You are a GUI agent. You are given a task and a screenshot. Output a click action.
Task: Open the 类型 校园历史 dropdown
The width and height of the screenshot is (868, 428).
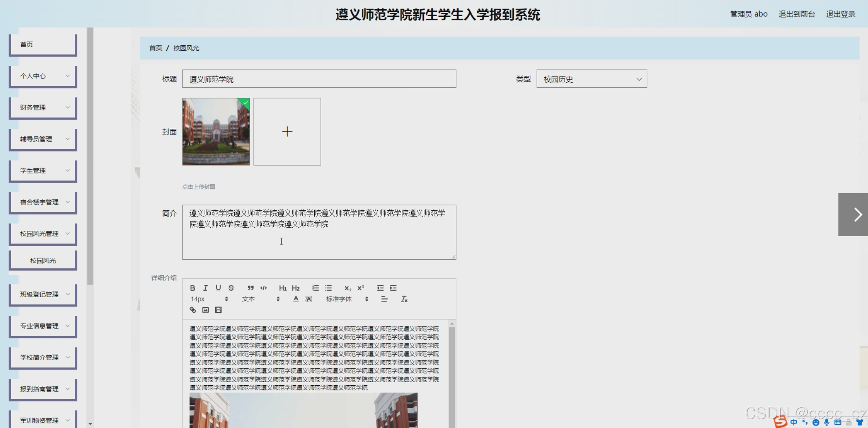click(x=591, y=79)
